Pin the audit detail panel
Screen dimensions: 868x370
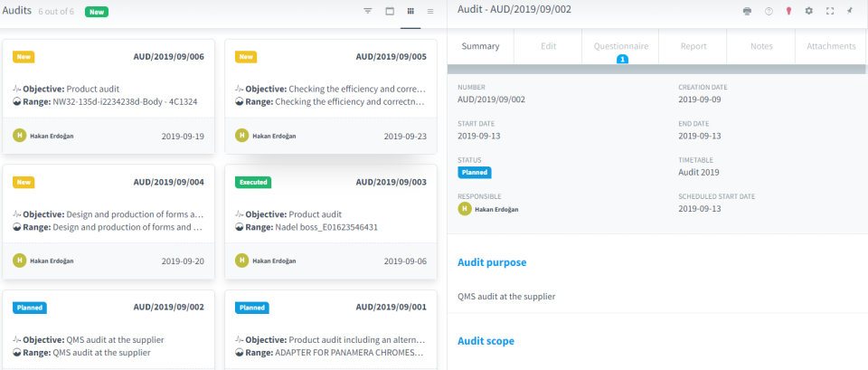point(850,11)
